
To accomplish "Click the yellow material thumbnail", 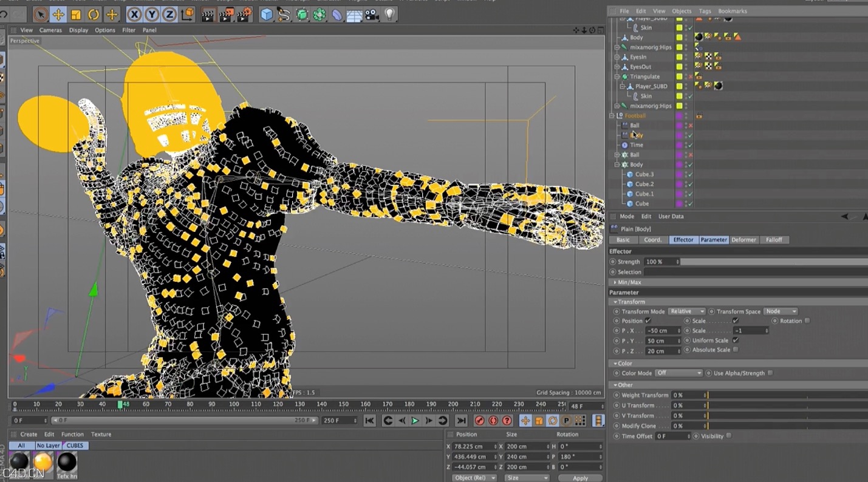I will click(43, 463).
